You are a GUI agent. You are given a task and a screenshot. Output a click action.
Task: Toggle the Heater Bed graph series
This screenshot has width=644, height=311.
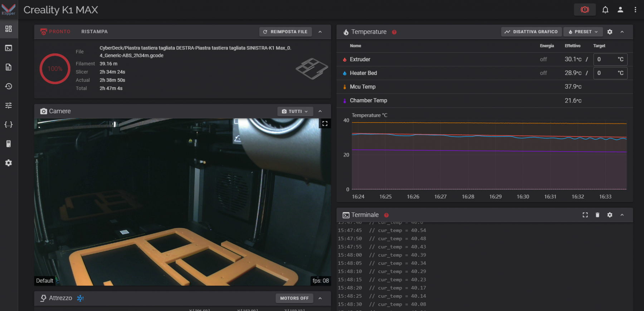(x=345, y=73)
